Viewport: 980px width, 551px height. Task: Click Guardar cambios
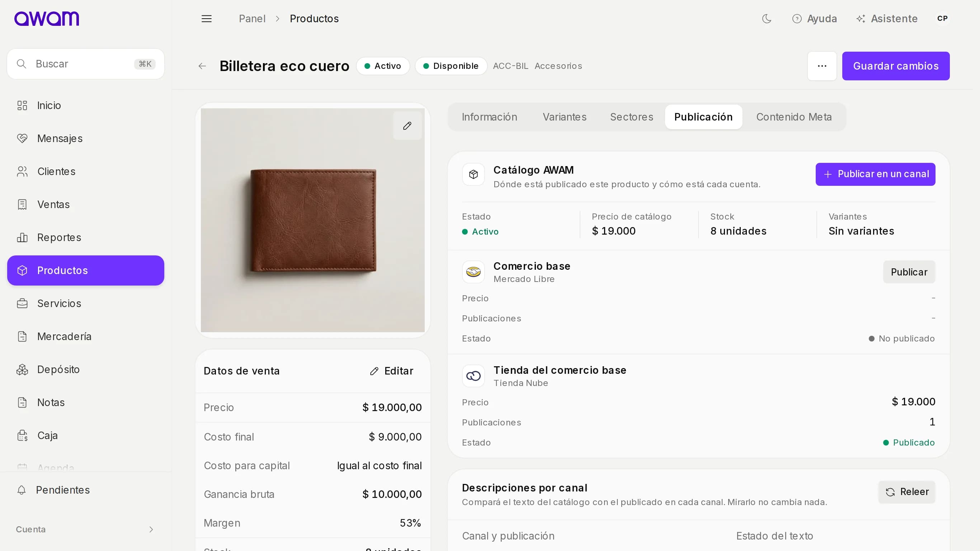(896, 66)
